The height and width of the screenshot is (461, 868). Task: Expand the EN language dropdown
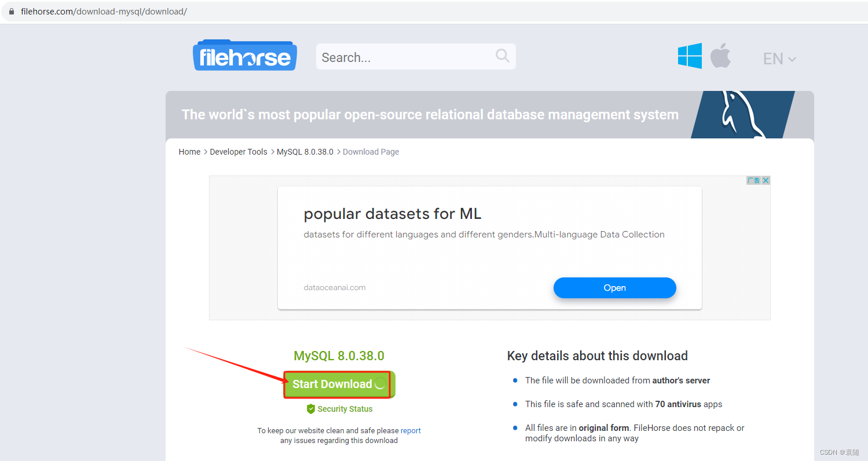click(x=779, y=58)
